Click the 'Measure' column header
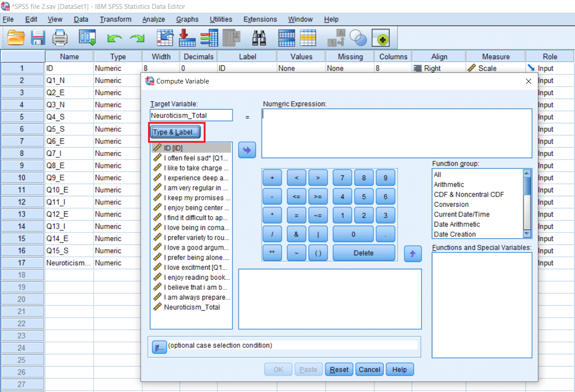 tap(495, 57)
